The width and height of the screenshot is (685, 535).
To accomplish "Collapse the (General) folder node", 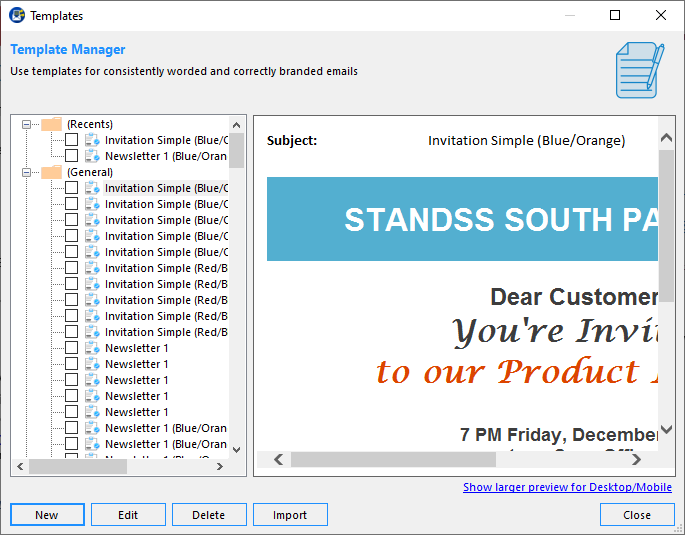I will 26,173.
